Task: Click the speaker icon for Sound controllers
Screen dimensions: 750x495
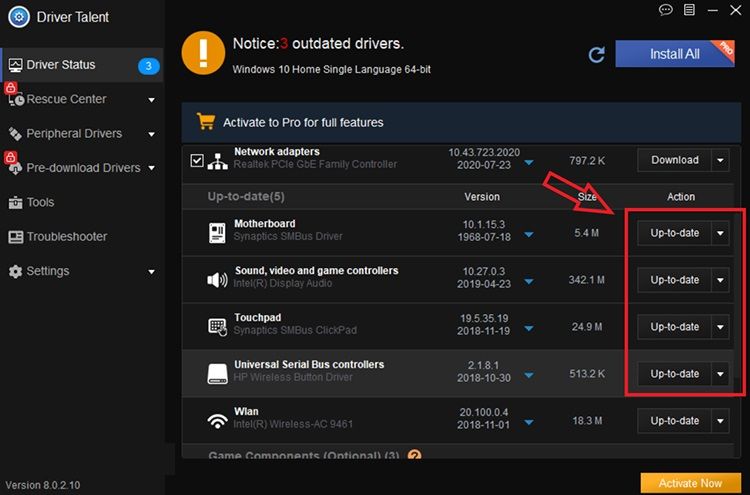Action: click(217, 279)
